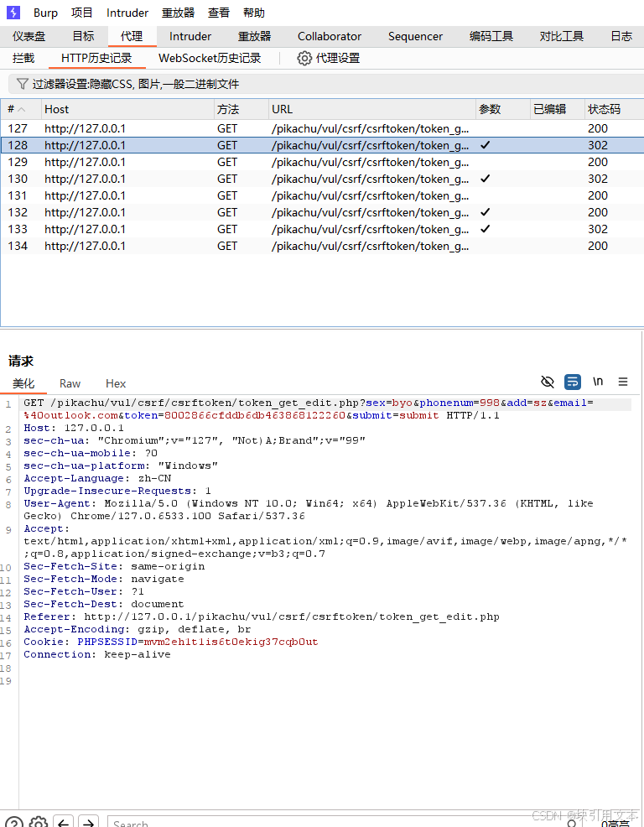
Task: Sort by the Host column header
Action: (x=127, y=109)
